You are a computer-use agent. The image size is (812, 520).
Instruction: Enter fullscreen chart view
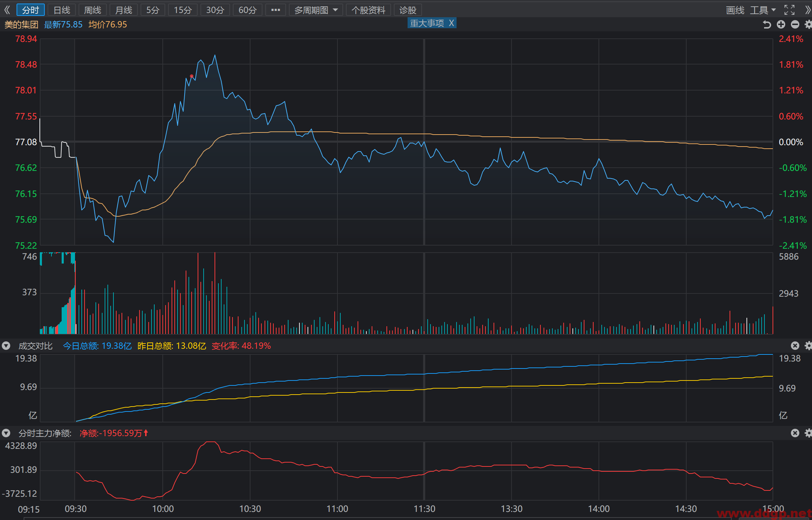(x=789, y=10)
